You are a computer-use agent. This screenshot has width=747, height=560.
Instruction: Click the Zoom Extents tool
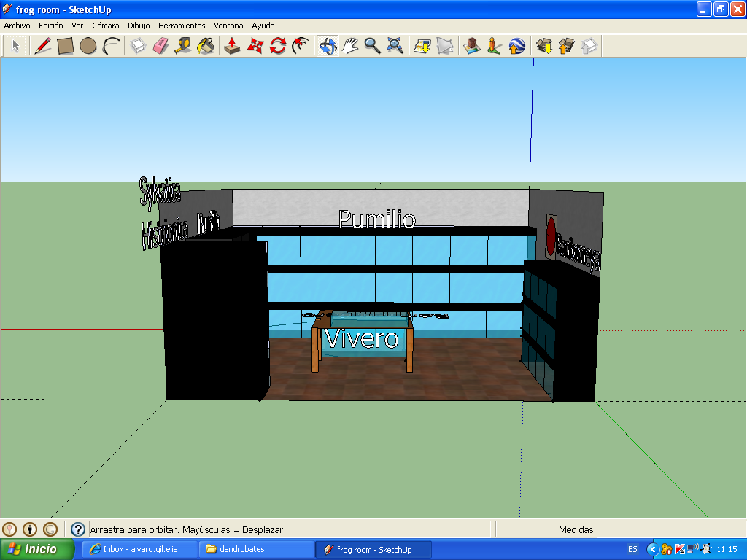coord(395,46)
